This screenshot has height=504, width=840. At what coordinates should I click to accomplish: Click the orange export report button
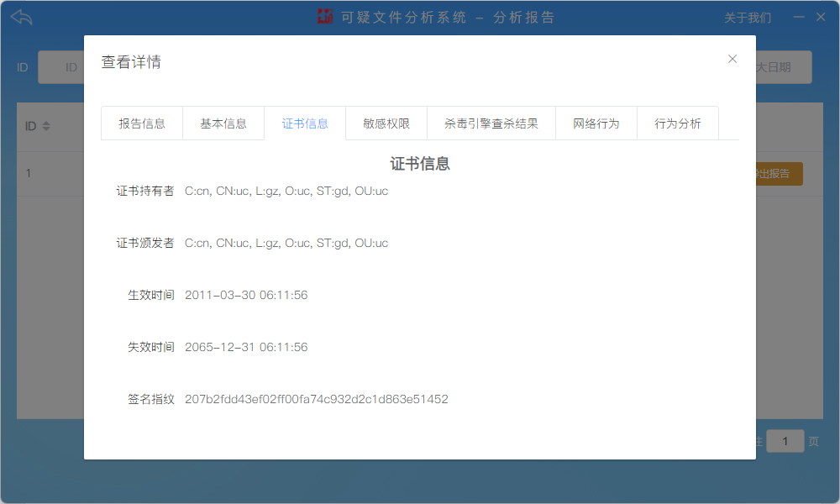point(779,174)
